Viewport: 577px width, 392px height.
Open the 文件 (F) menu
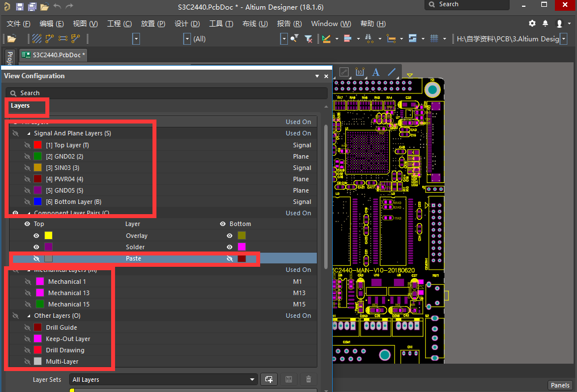pyautogui.click(x=18, y=24)
